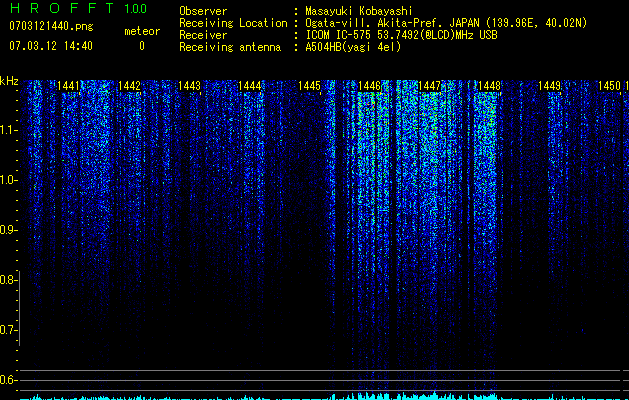Image resolution: width=629 pixels, height=400 pixels.
Task: Click the 1.1 kHz axis tick label
Action: 7,130
